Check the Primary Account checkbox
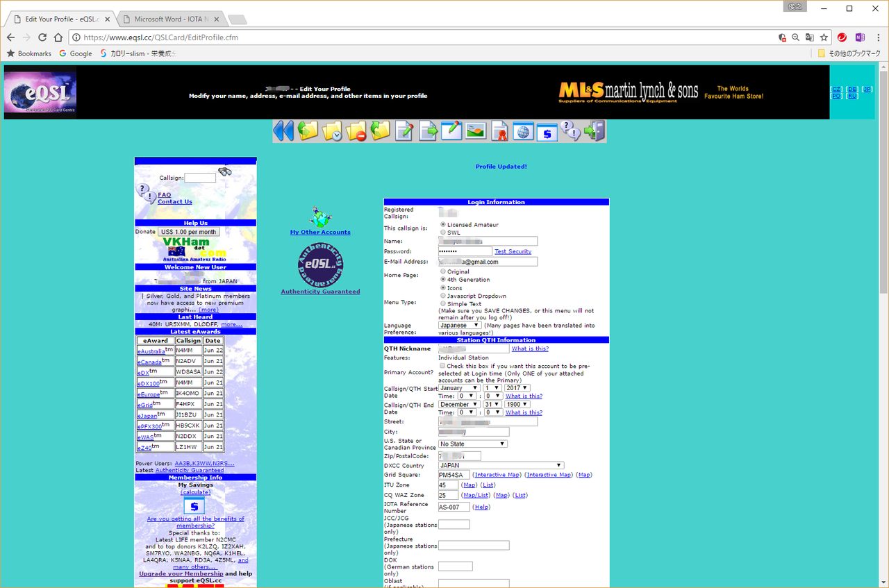Viewport: 889px width, 588px height. [x=442, y=365]
